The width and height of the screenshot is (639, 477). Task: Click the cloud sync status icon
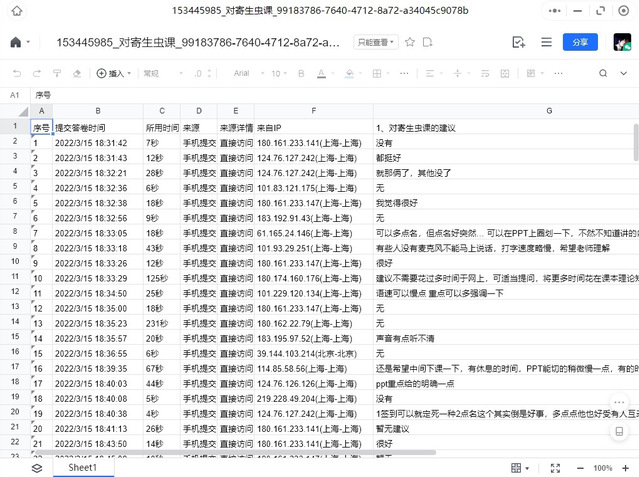pos(426,43)
